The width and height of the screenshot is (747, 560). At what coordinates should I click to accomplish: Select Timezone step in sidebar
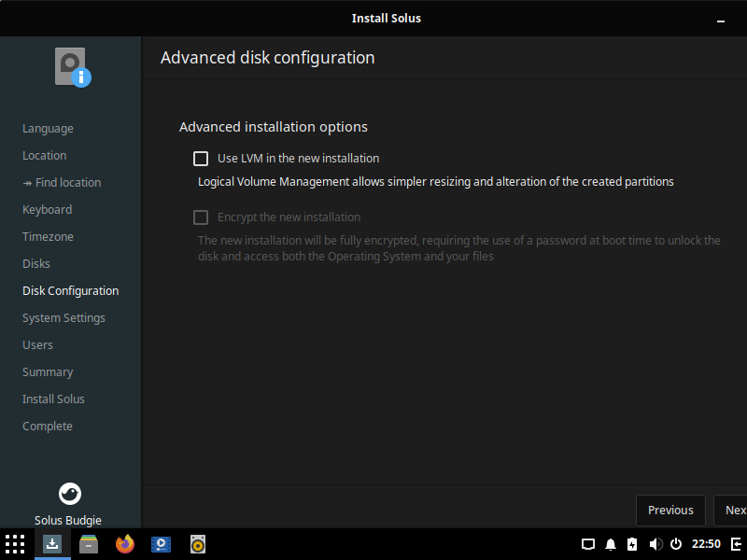point(48,237)
